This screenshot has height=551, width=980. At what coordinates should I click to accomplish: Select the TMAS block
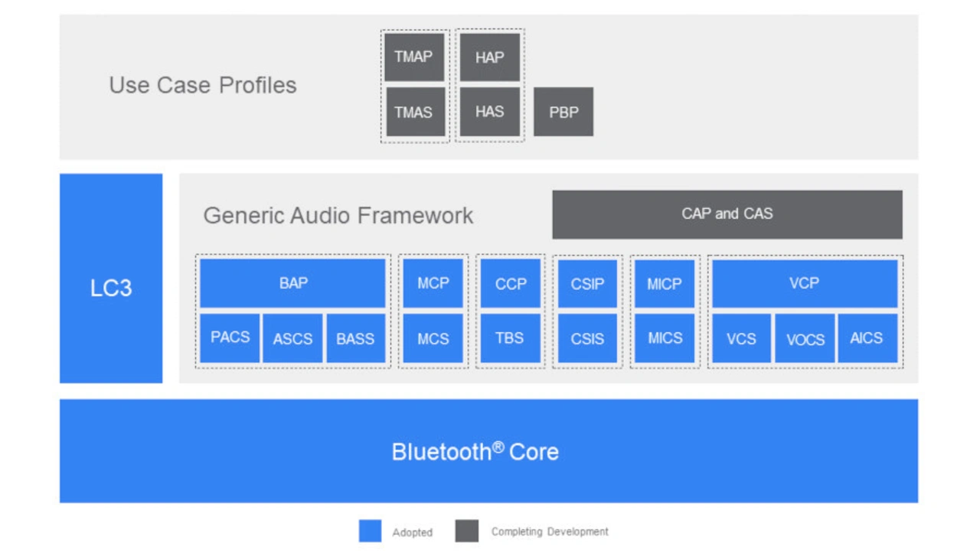pos(415,112)
